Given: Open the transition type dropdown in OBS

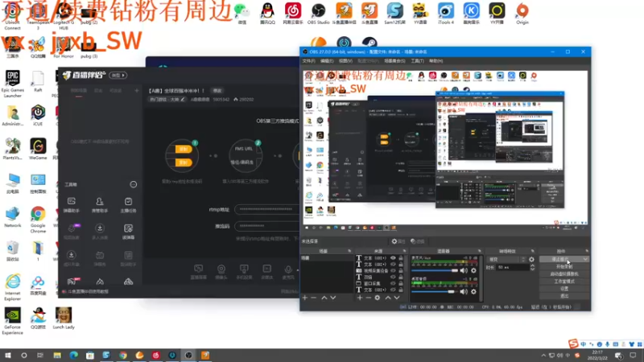Looking at the screenshot, I should click(x=506, y=259).
